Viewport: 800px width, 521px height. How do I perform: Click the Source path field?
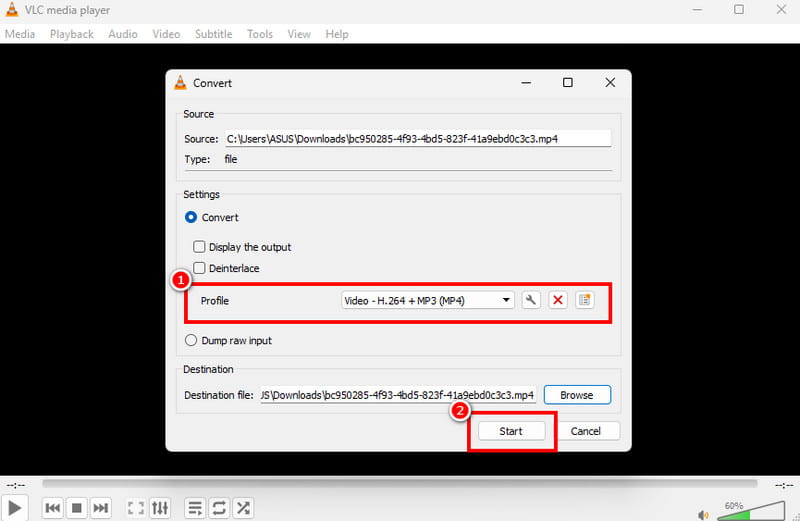click(418, 139)
